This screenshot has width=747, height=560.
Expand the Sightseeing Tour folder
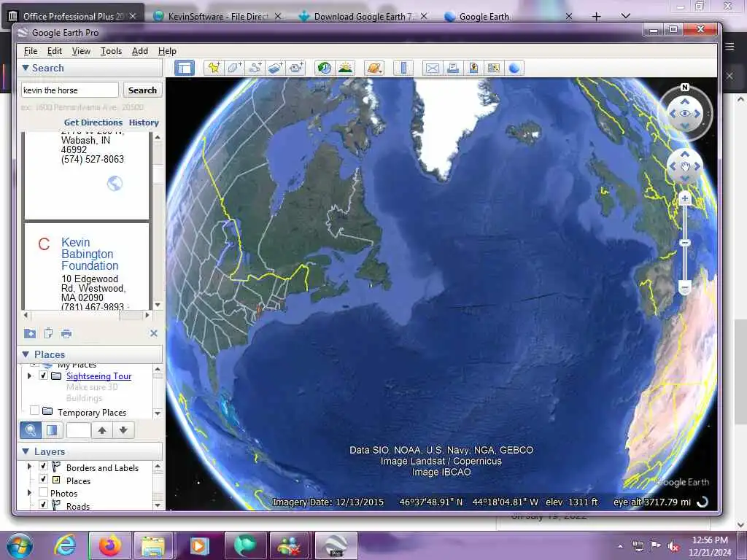click(29, 376)
